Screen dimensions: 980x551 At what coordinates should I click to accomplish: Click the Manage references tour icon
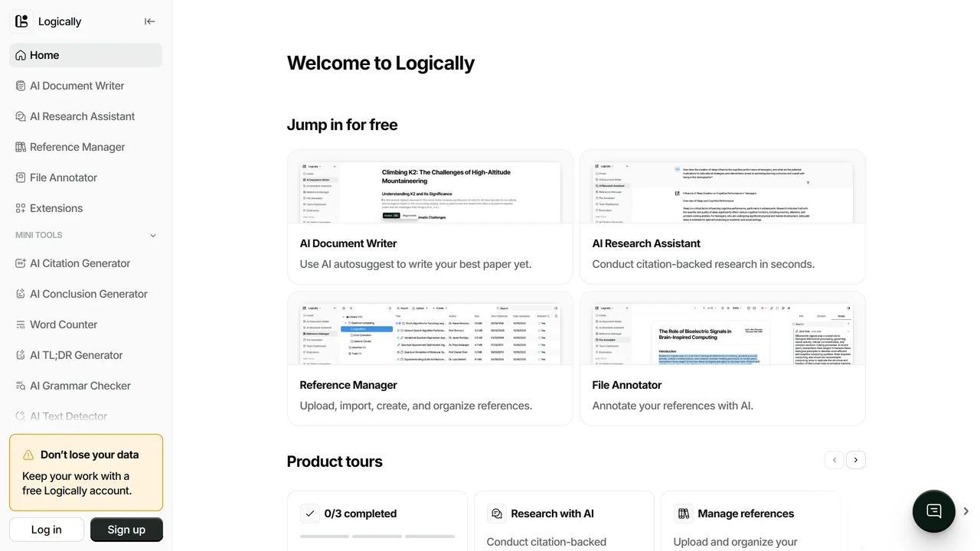683,514
